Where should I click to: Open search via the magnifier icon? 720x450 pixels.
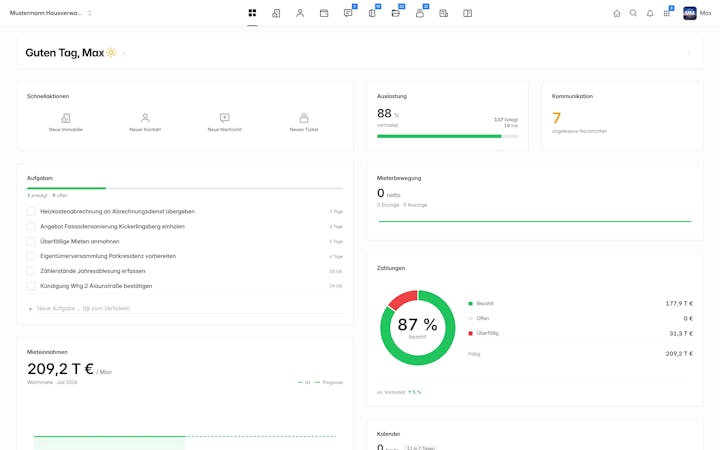pos(633,13)
